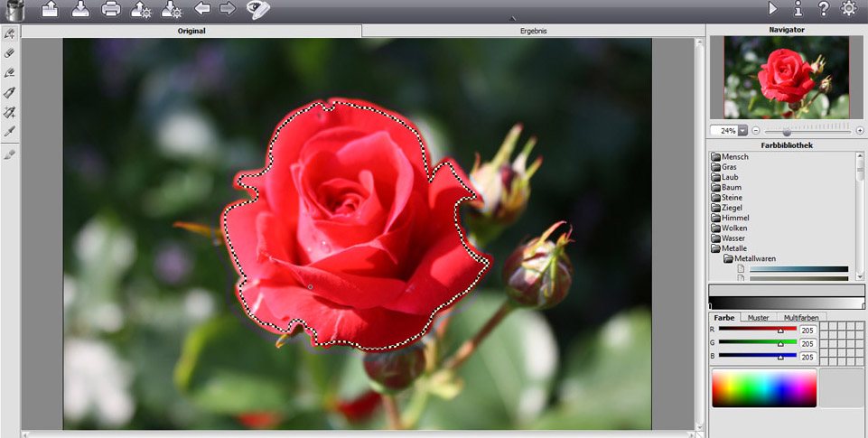
Task: Click the open image icon in top toolbar
Action: pos(50,9)
